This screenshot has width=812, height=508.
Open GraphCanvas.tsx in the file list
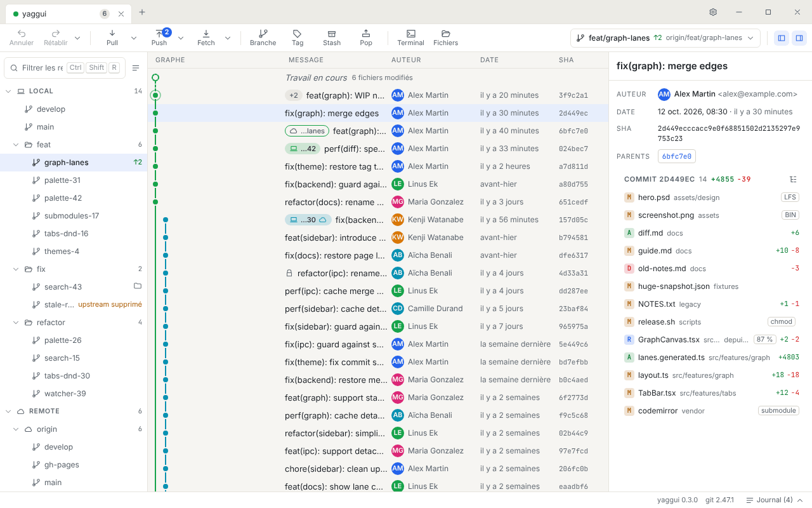[x=711, y=340]
